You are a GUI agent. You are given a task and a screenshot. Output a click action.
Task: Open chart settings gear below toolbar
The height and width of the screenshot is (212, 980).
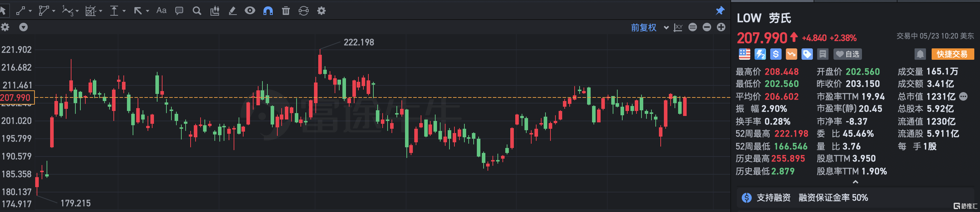click(x=5, y=27)
